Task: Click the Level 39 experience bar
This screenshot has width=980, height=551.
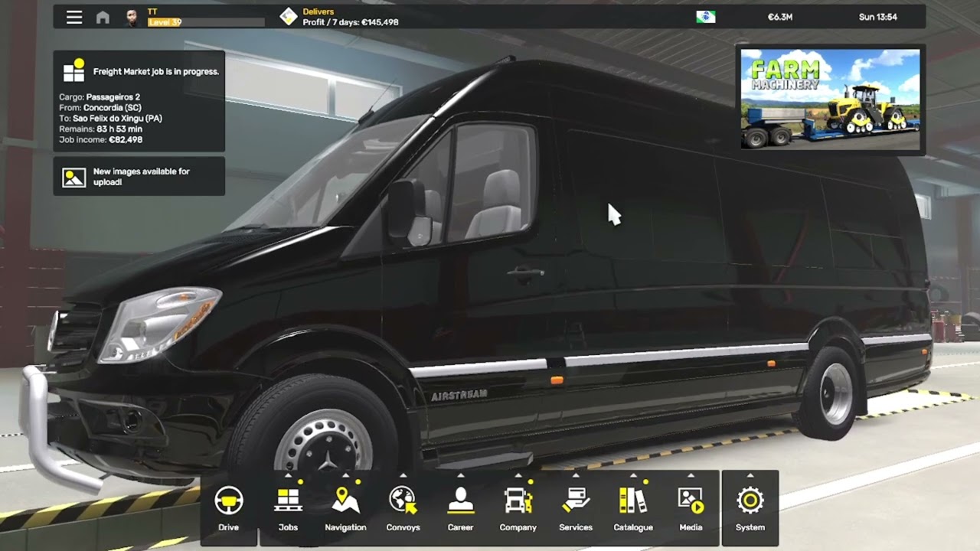Action: [206, 22]
